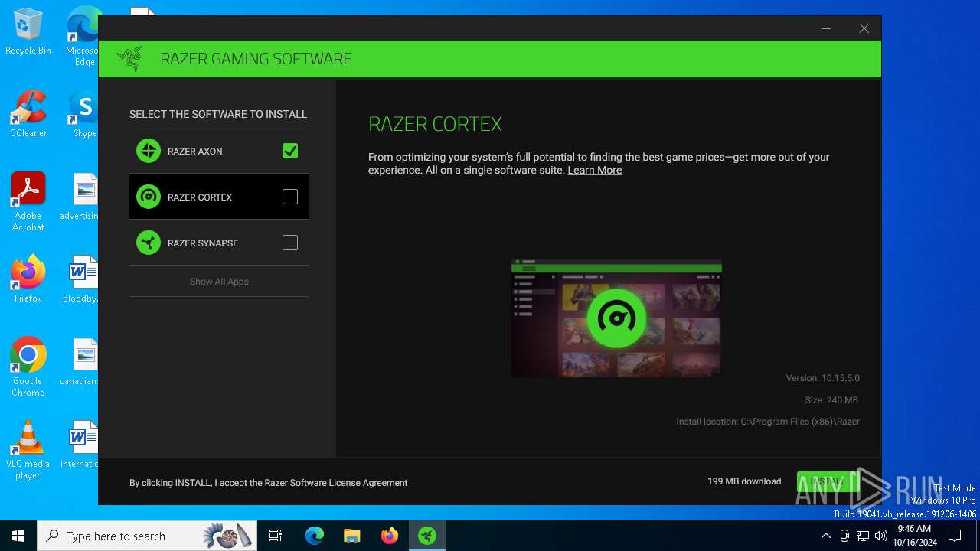Click the Razer logo in the header
The height and width of the screenshot is (551, 980).
(129, 59)
